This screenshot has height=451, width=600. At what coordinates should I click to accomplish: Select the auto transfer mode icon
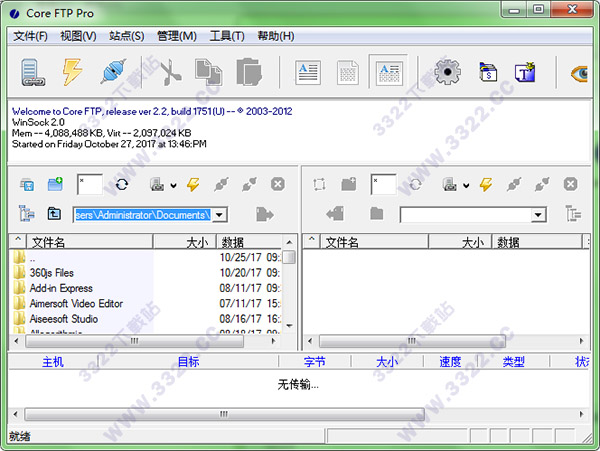tap(389, 73)
